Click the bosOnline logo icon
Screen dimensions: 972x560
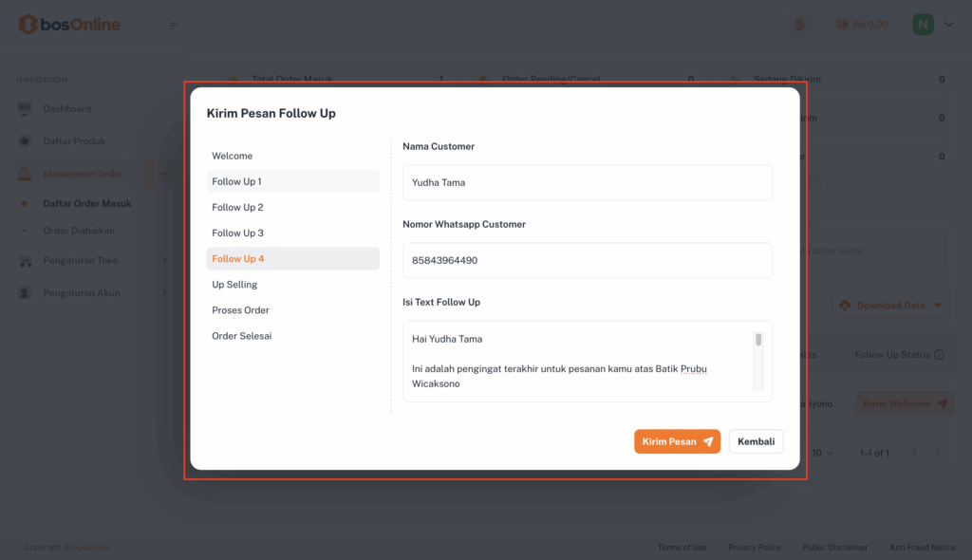coord(28,25)
